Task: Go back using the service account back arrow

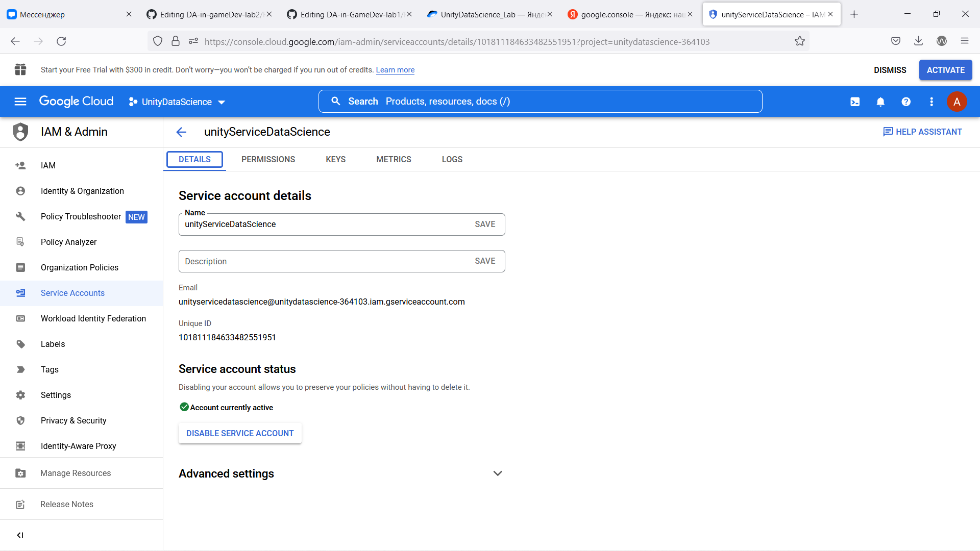Action: [x=181, y=132]
